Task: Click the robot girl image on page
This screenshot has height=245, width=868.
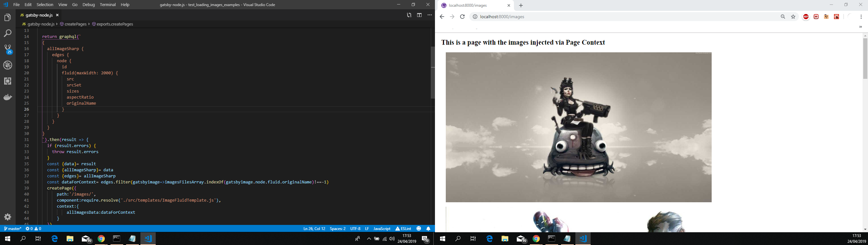Action: [579, 127]
